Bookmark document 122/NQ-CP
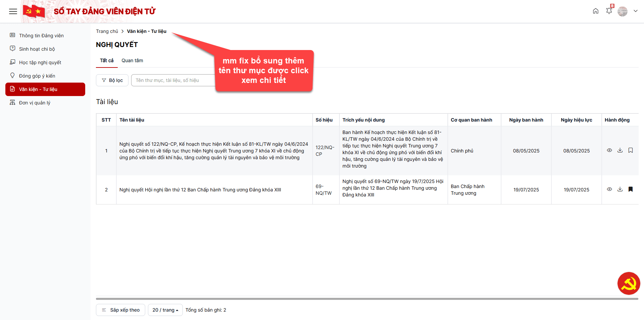 631,150
